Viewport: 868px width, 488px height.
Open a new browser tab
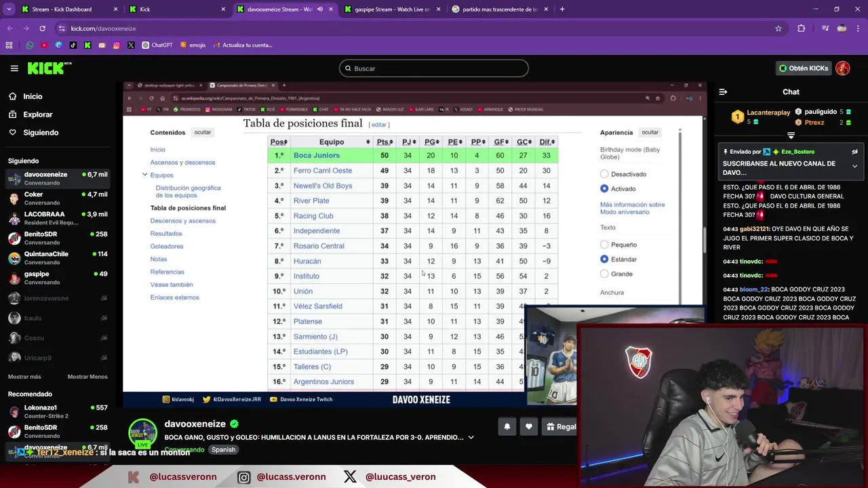point(562,9)
